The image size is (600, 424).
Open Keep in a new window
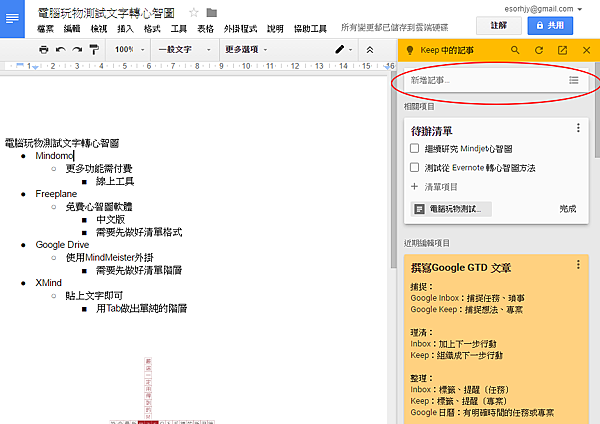tap(562, 50)
